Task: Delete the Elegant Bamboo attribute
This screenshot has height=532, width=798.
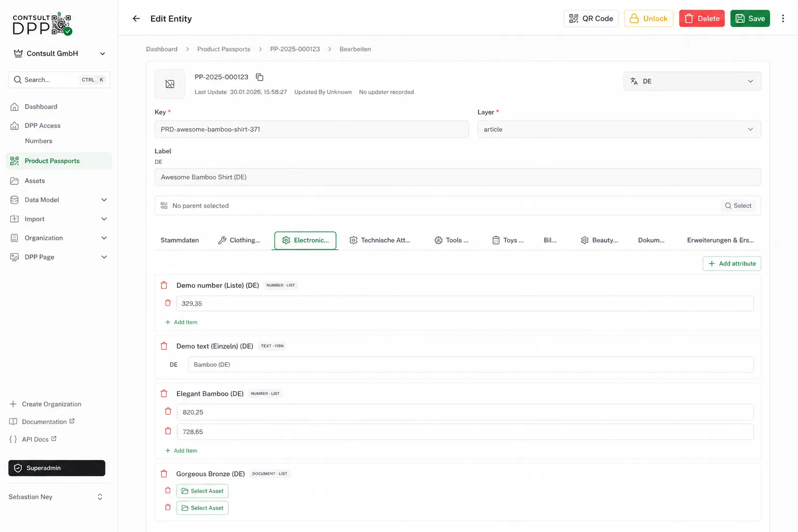Action: [x=164, y=394]
